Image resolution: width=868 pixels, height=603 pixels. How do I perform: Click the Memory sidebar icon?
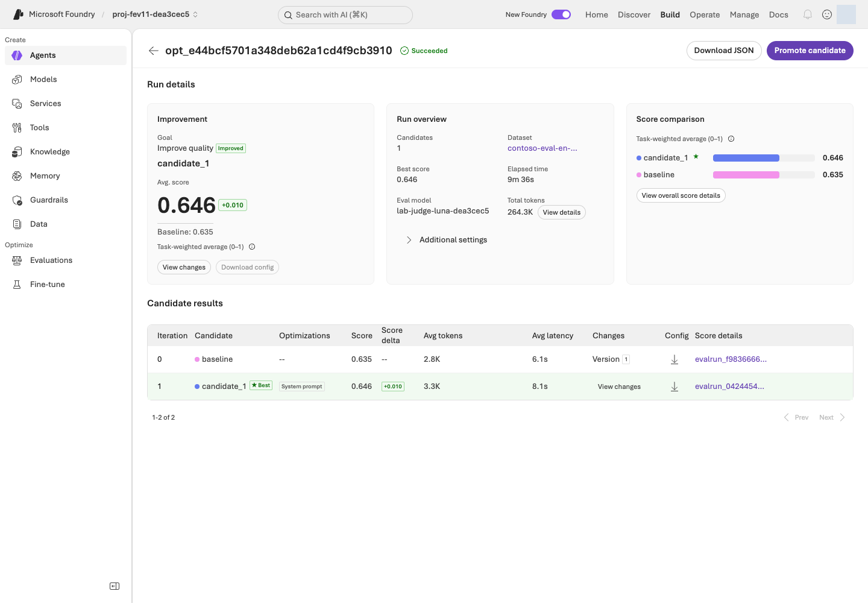17,176
